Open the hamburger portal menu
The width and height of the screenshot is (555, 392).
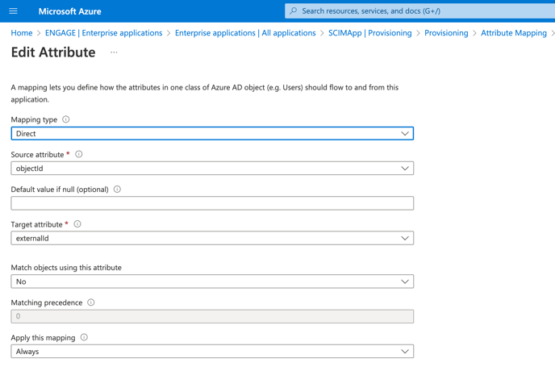(13, 11)
